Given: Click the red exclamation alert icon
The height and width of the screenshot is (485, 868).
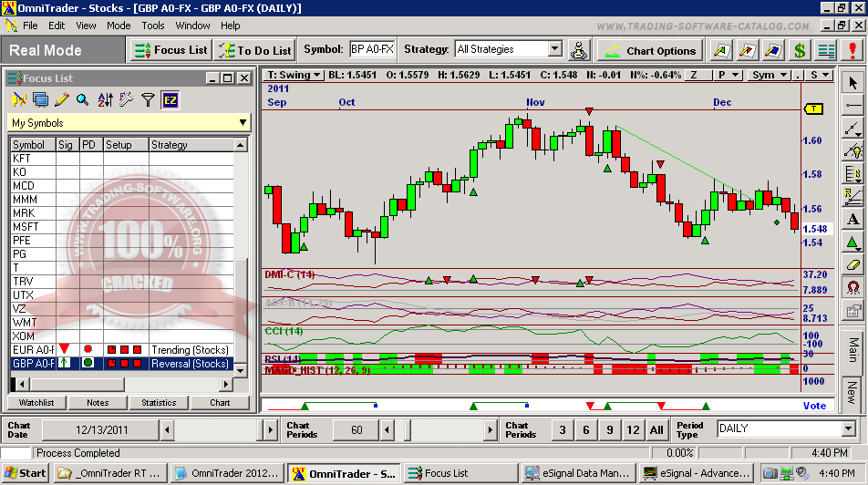Looking at the screenshot, I should (852, 50).
